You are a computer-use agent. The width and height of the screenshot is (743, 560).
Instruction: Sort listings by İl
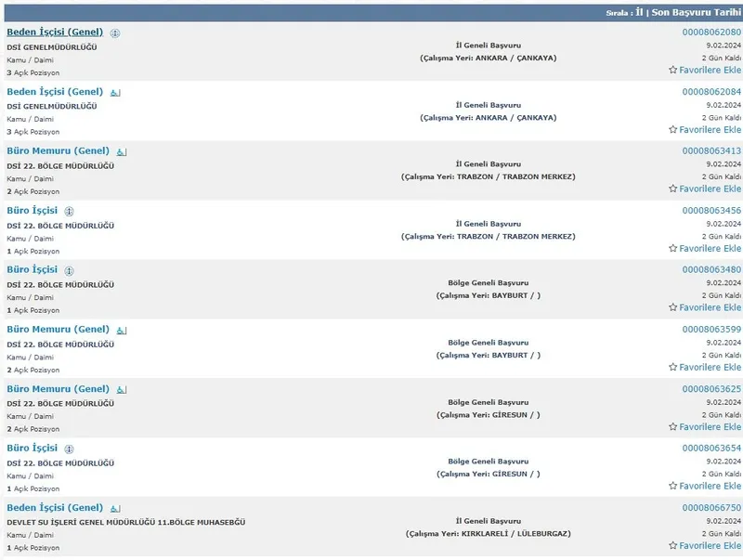639,14
